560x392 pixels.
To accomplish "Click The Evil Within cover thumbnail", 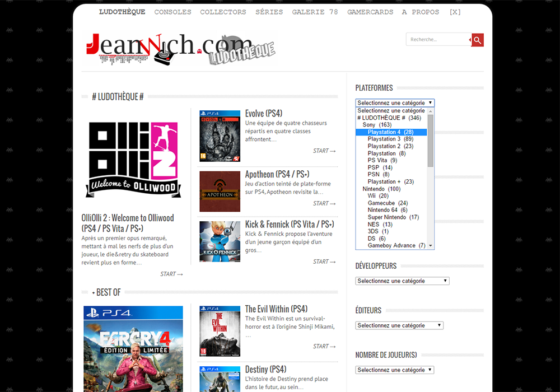I will pyautogui.click(x=220, y=330).
